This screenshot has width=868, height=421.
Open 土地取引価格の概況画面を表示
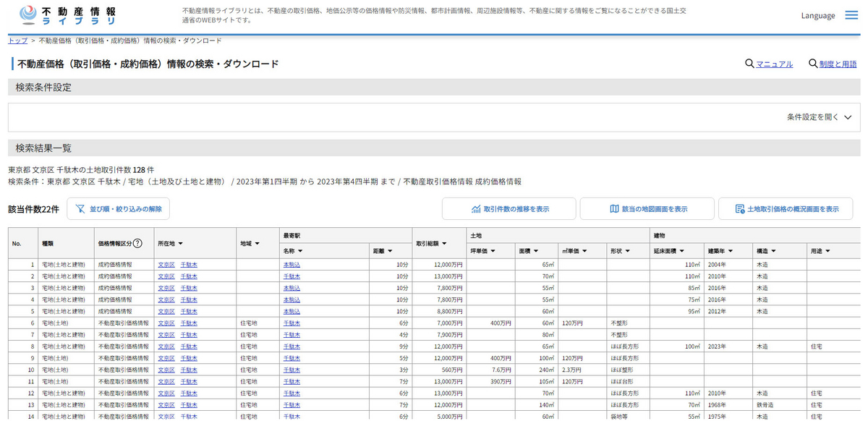(x=786, y=209)
